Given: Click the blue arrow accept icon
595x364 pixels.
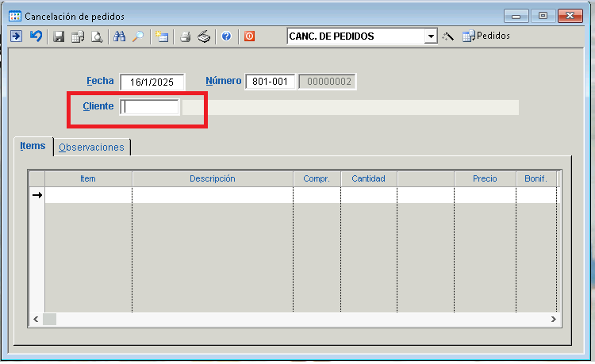Looking at the screenshot, I should pos(16,36).
